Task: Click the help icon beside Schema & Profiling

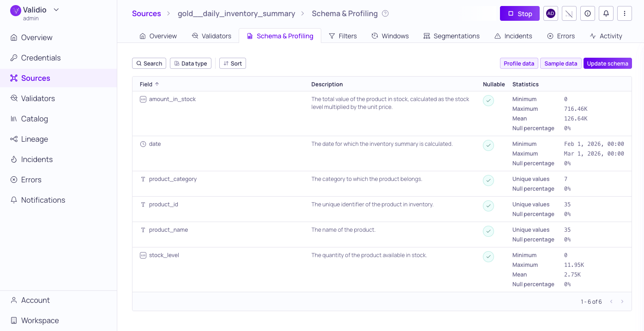Action: point(385,13)
